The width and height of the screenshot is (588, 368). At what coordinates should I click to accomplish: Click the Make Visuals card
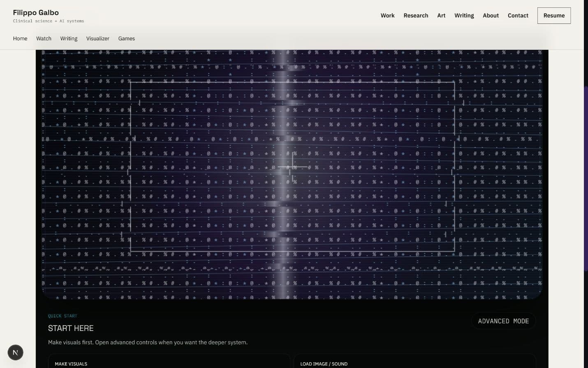[x=169, y=361]
